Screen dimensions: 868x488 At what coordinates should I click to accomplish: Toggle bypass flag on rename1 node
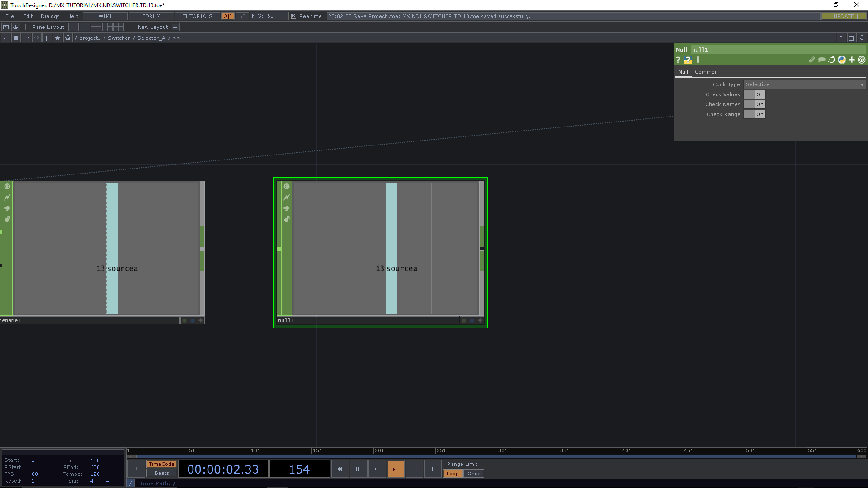(7, 197)
